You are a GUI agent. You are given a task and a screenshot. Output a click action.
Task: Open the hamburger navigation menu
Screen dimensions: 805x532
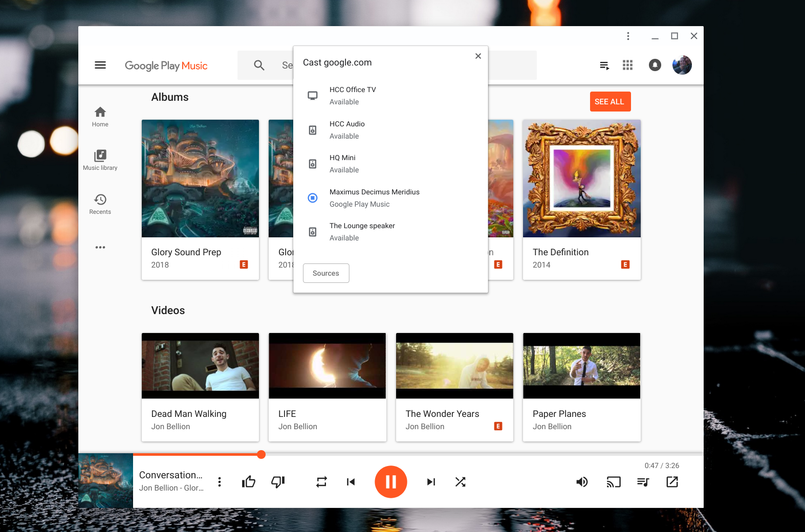pos(100,65)
